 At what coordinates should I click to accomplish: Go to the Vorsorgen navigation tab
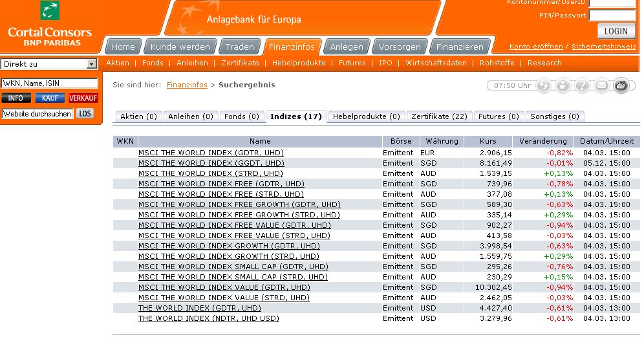coord(400,47)
